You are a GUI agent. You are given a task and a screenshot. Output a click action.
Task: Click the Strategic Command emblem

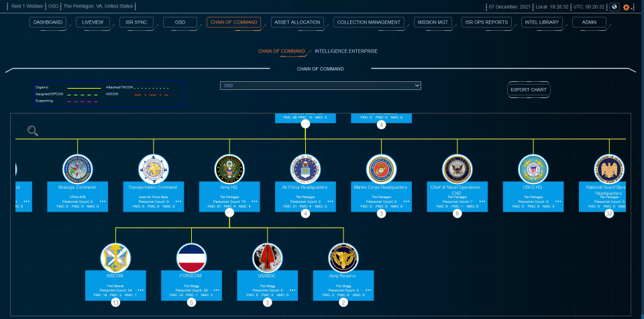tap(78, 169)
